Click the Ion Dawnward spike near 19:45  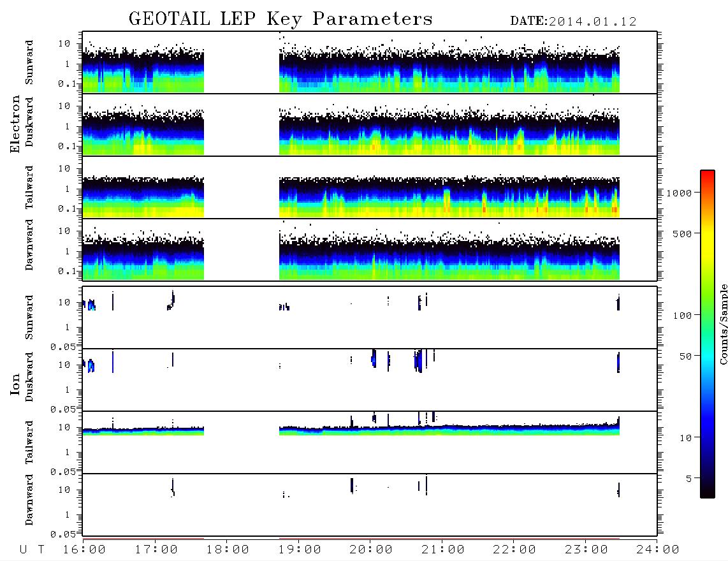[352, 485]
